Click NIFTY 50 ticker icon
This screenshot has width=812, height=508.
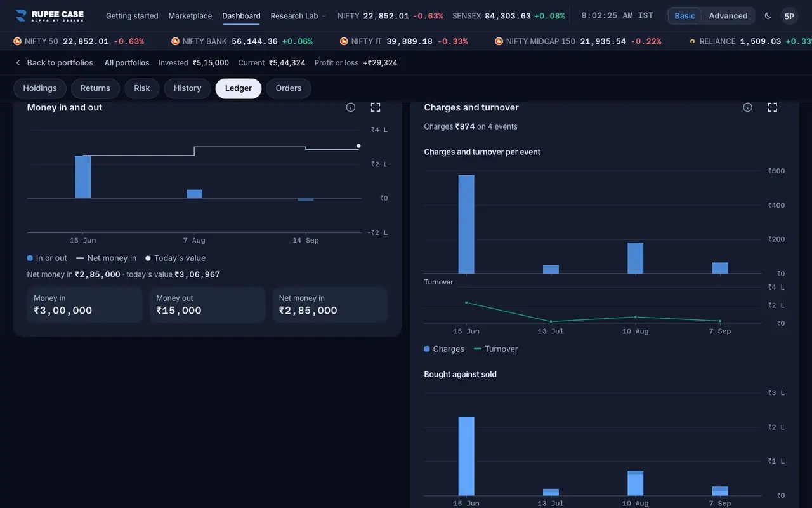[x=18, y=41]
